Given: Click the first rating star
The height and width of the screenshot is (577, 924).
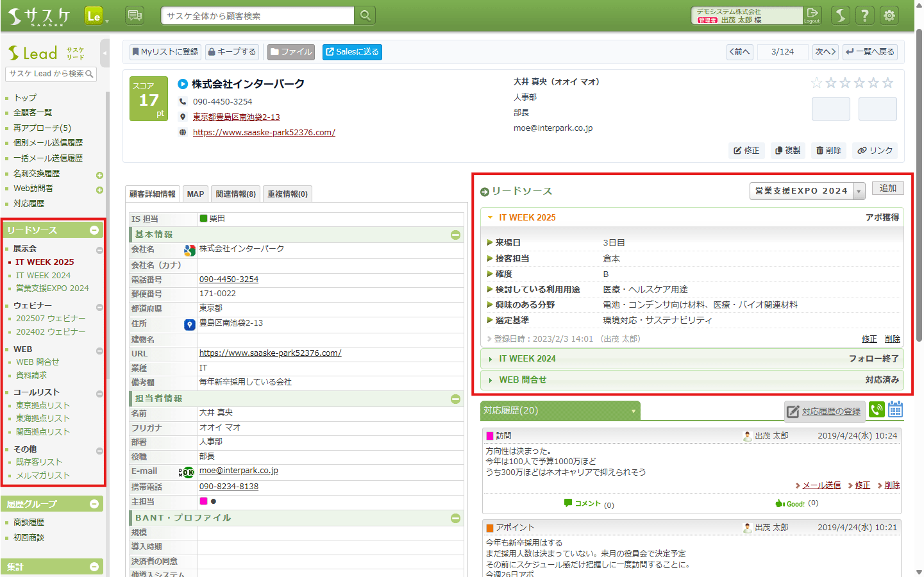Looking at the screenshot, I should 816,83.
